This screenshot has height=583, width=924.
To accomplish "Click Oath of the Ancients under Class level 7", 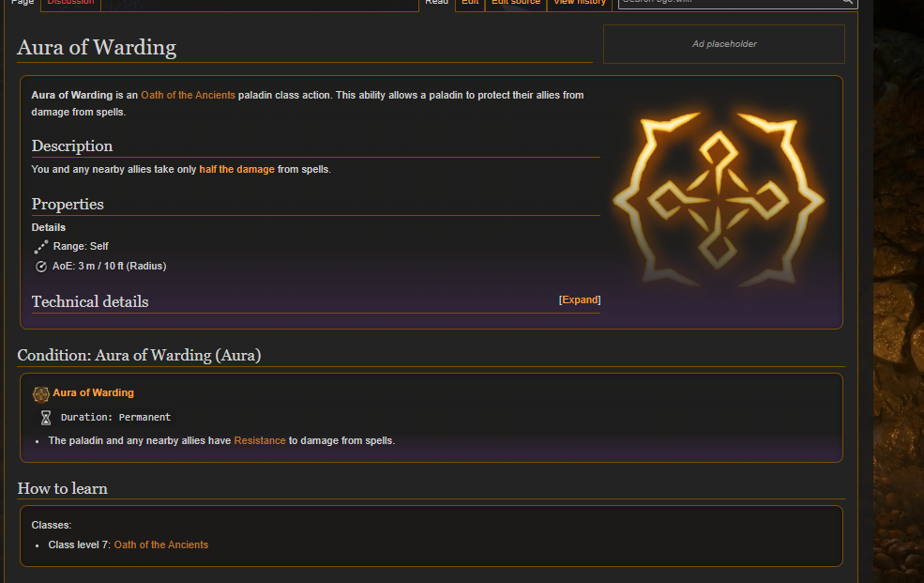I will pyautogui.click(x=160, y=545).
